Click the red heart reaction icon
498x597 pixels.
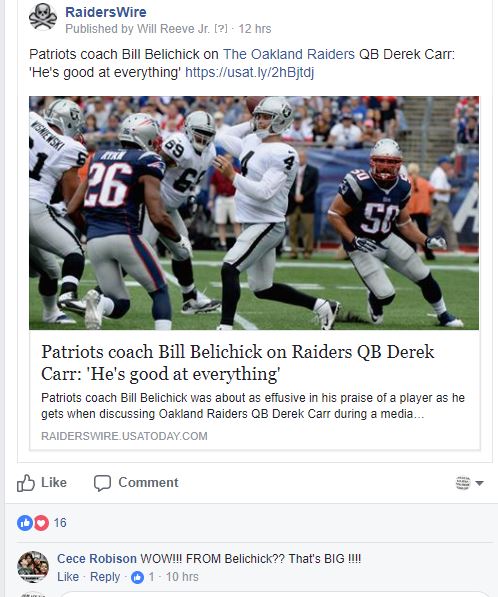tap(42, 523)
